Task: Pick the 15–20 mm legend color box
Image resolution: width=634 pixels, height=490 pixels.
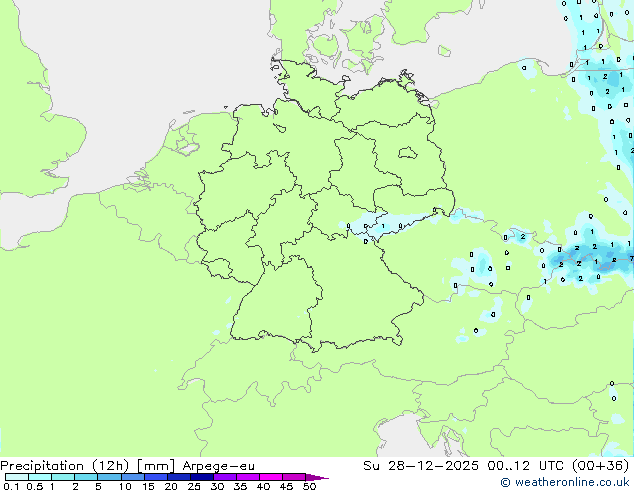Action: [x=156, y=477]
